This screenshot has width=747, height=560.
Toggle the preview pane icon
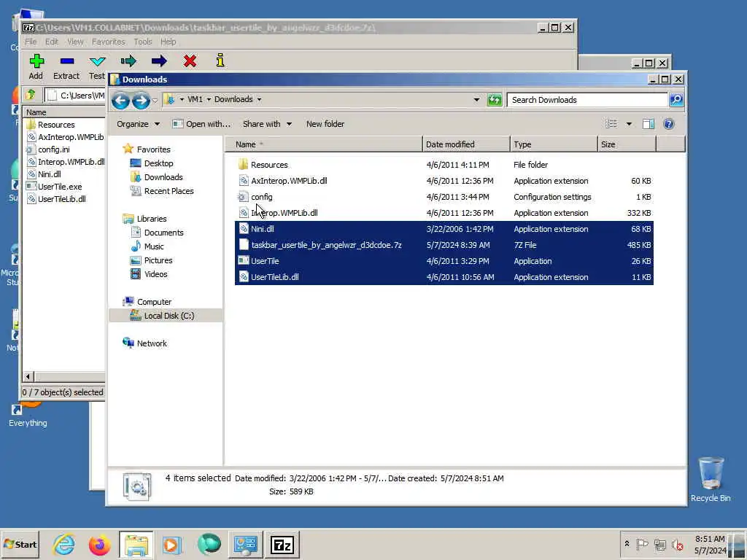tap(649, 124)
